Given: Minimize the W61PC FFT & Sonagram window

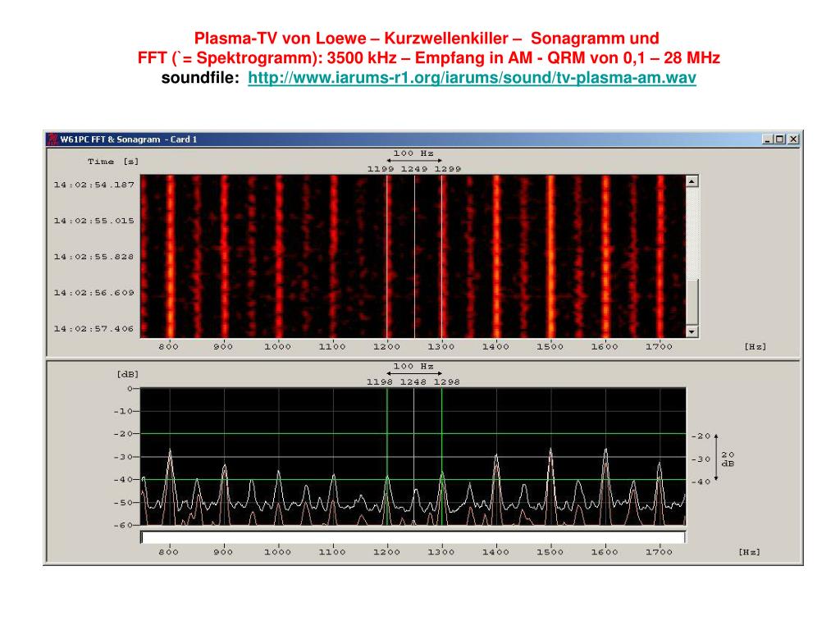Looking at the screenshot, I should pyautogui.click(x=768, y=139).
